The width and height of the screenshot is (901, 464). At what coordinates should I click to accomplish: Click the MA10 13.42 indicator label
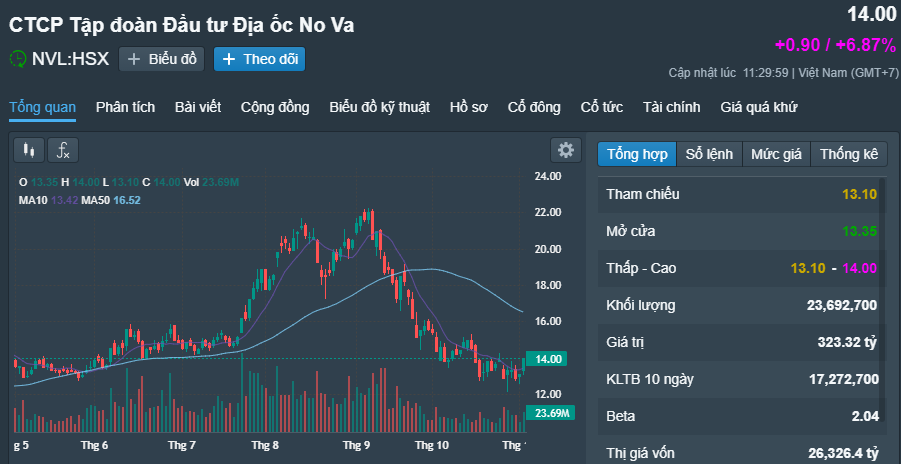(x=48, y=200)
